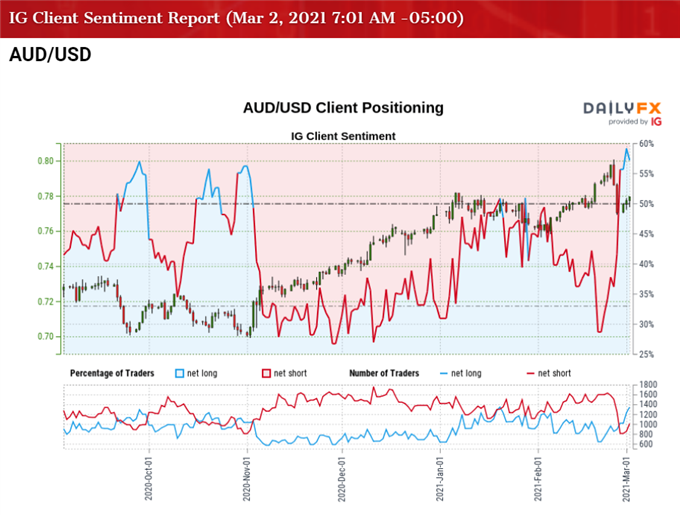This screenshot has width=680, height=515.
Task: Click the blue net long percentage legend box
Action: (179, 373)
